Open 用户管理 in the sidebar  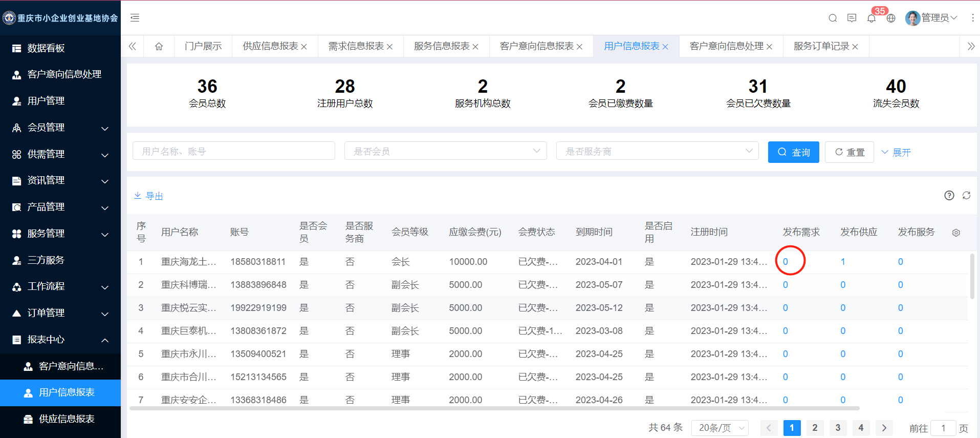click(x=60, y=101)
